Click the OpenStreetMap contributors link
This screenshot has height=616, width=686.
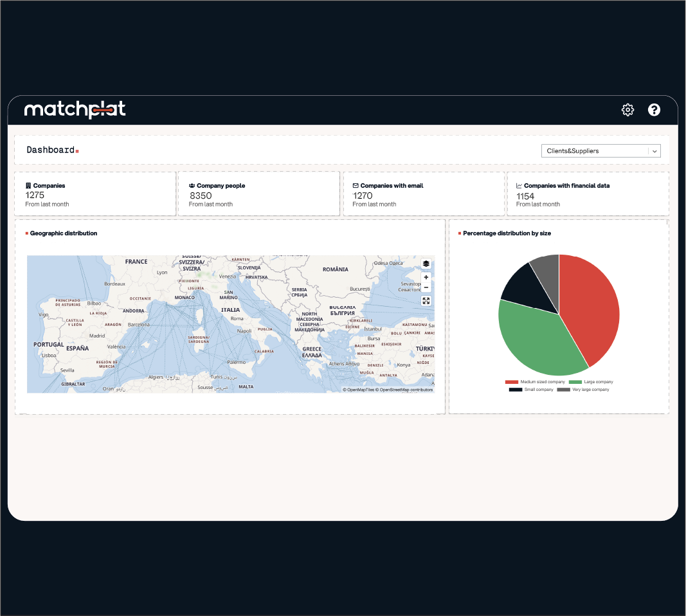click(406, 390)
